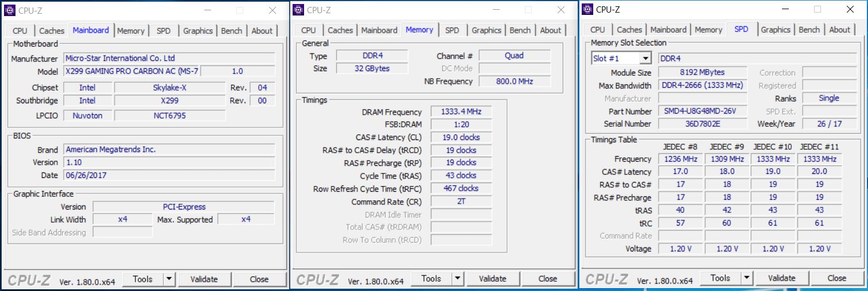The height and width of the screenshot is (291, 868).
Task: Click the CPU-Z app icon in SPD window title bar
Action: click(587, 9)
